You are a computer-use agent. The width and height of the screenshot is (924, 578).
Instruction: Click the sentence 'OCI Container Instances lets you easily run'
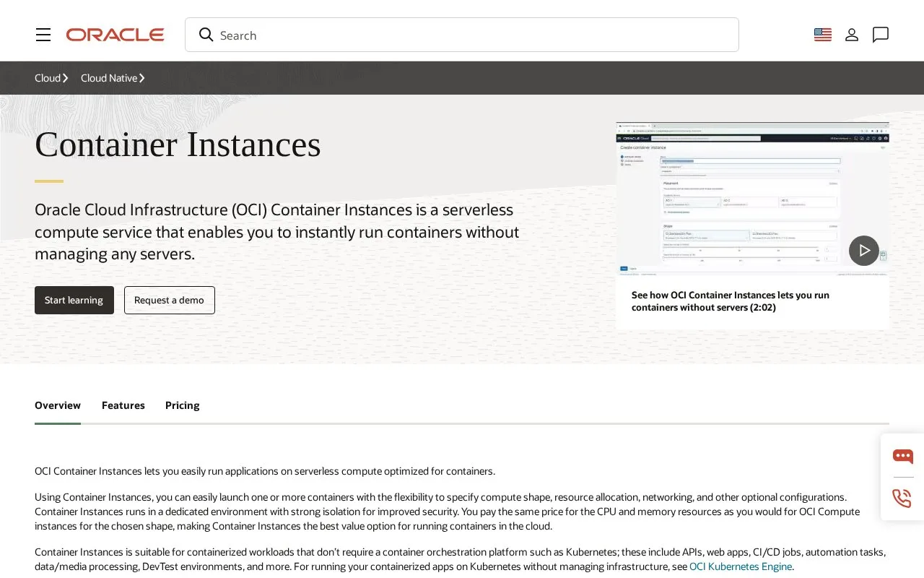pyautogui.click(x=265, y=471)
